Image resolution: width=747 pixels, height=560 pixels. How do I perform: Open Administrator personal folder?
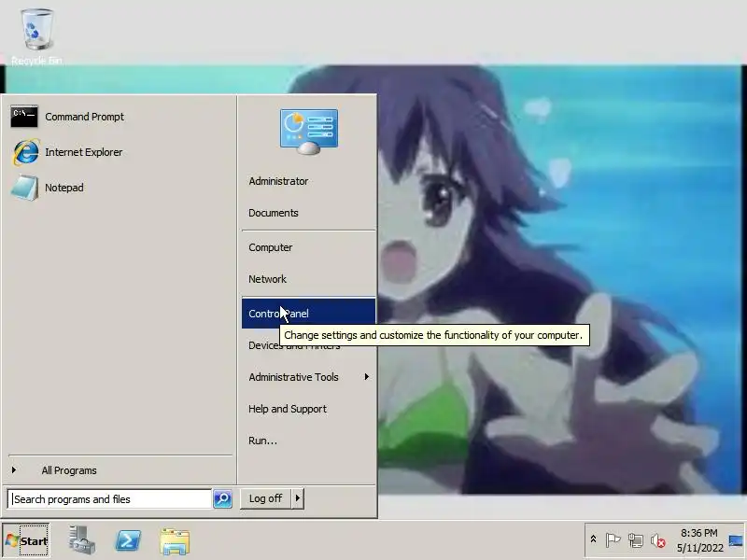[278, 181]
